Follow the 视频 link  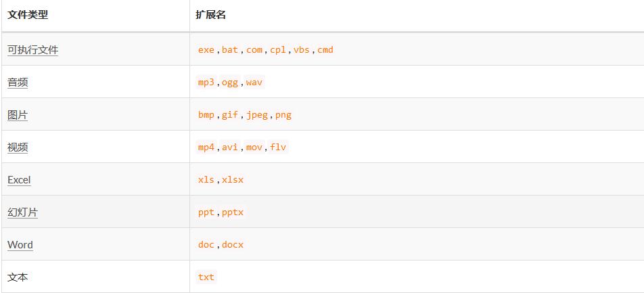[x=18, y=148]
